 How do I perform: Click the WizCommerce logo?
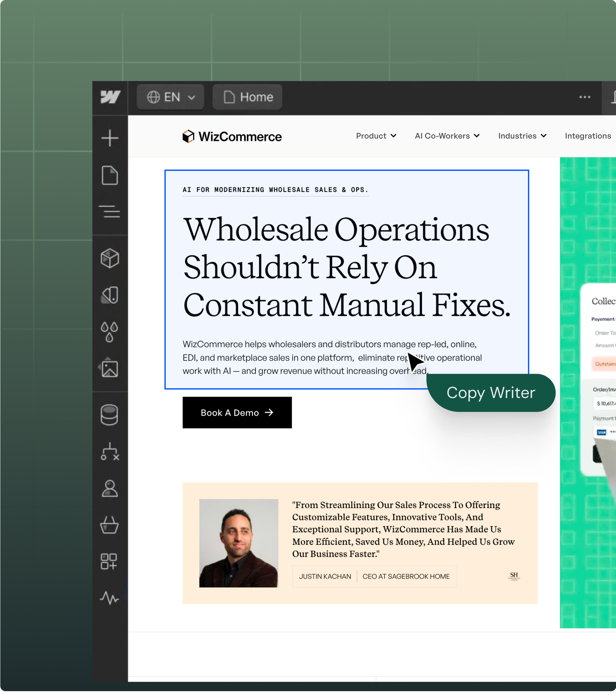[x=232, y=137]
